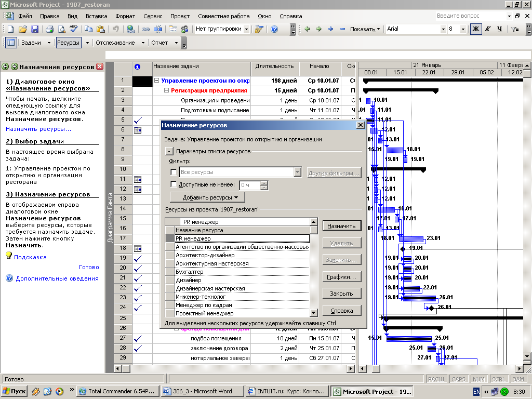Toggle the Project Guide pane icon

coord(11,43)
